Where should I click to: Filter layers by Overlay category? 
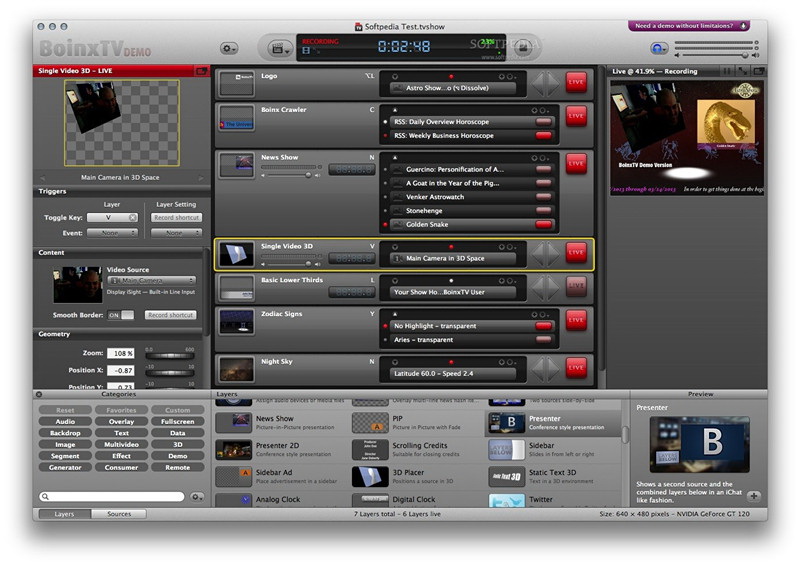(x=121, y=422)
